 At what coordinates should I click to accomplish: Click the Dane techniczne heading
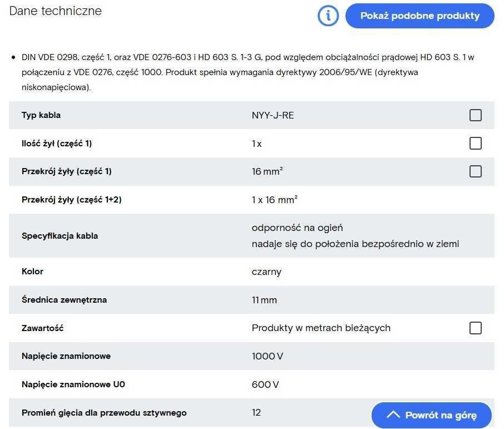(x=55, y=11)
